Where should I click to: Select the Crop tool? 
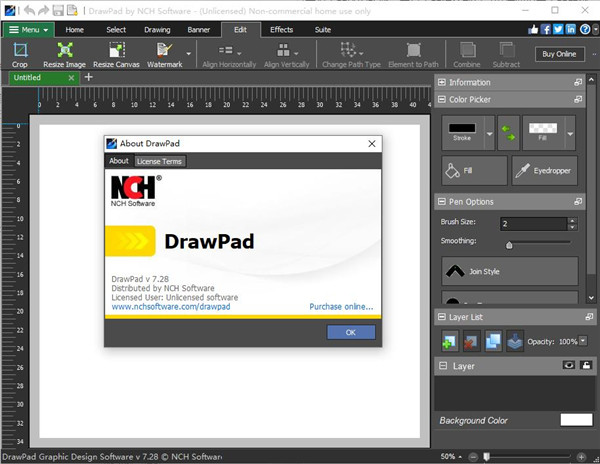(19, 54)
